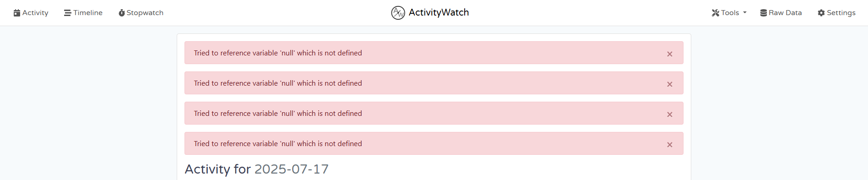Dismiss the third error alert
Image resolution: width=868 pixels, height=180 pixels.
pyautogui.click(x=670, y=115)
